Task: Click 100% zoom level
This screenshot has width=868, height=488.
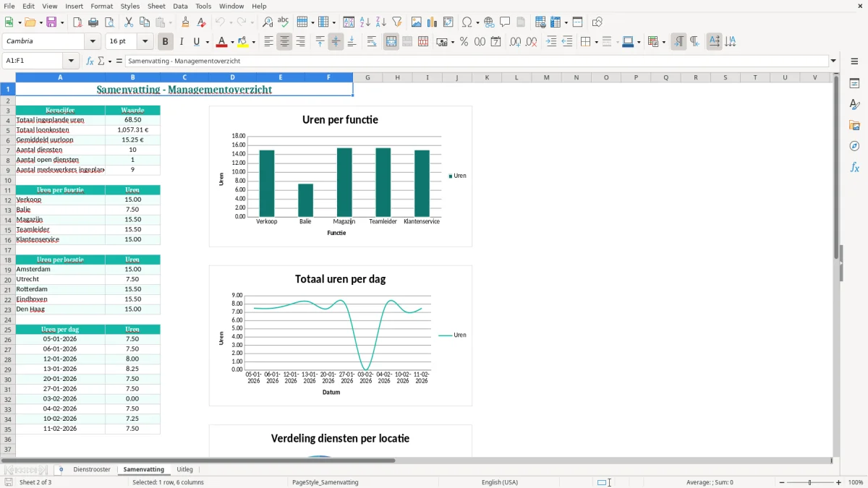Action: (x=856, y=482)
